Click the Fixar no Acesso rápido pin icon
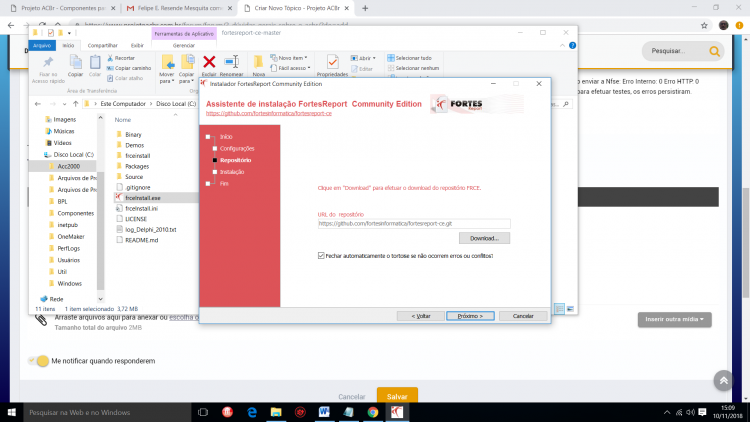The width and height of the screenshot is (750, 422). click(x=48, y=62)
